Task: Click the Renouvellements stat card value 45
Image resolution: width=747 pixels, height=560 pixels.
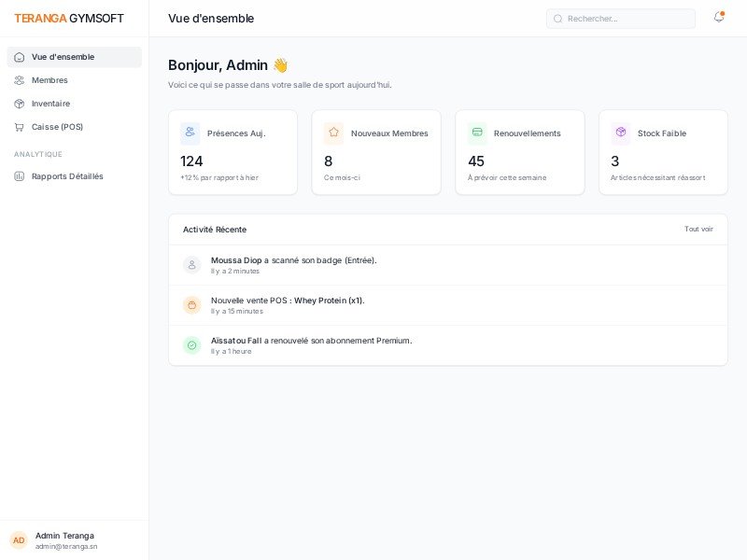Action: (x=476, y=161)
